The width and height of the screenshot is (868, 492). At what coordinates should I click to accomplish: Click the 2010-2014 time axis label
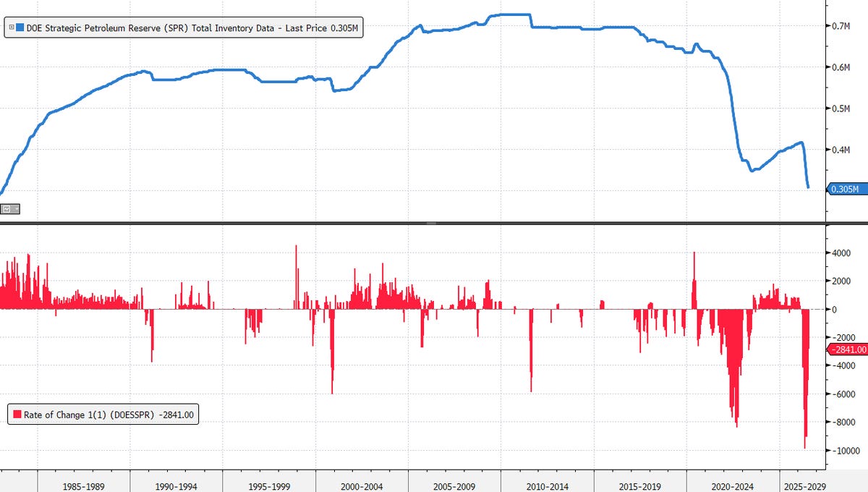(548, 486)
